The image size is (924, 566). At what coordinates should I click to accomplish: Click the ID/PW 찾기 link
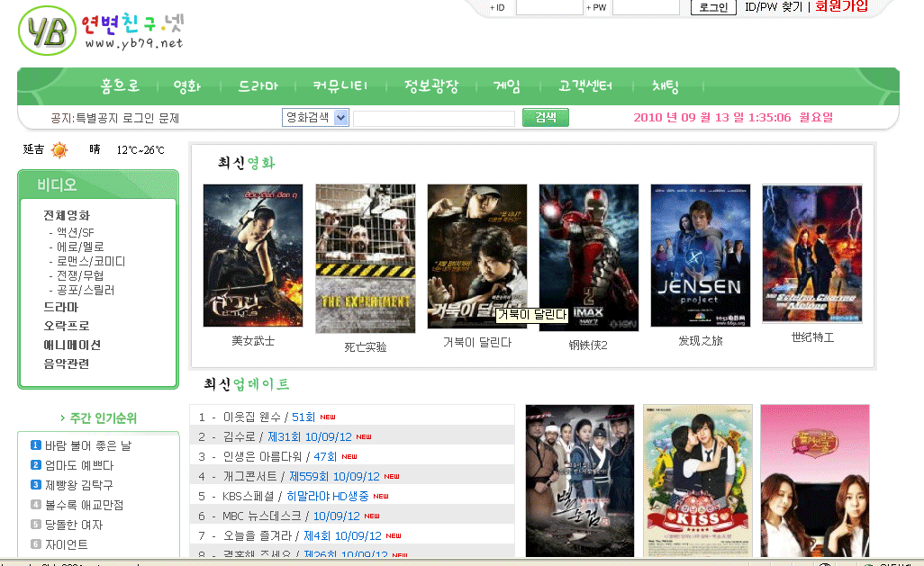point(774,6)
